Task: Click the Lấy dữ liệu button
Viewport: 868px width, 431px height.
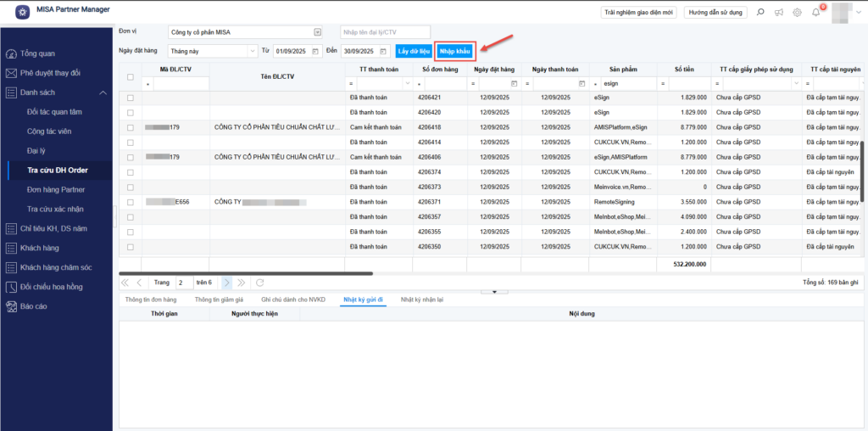Action: pyautogui.click(x=414, y=52)
